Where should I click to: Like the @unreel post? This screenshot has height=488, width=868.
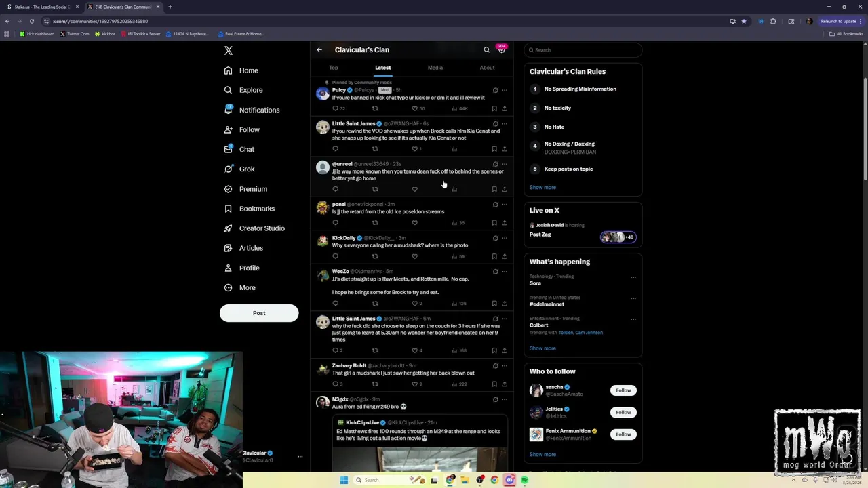pos(415,189)
